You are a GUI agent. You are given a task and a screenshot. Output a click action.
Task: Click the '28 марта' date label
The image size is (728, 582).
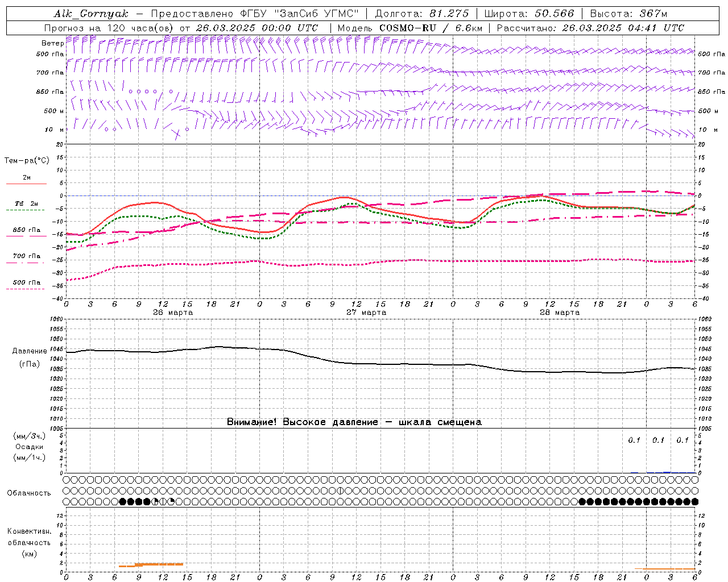[x=560, y=313]
